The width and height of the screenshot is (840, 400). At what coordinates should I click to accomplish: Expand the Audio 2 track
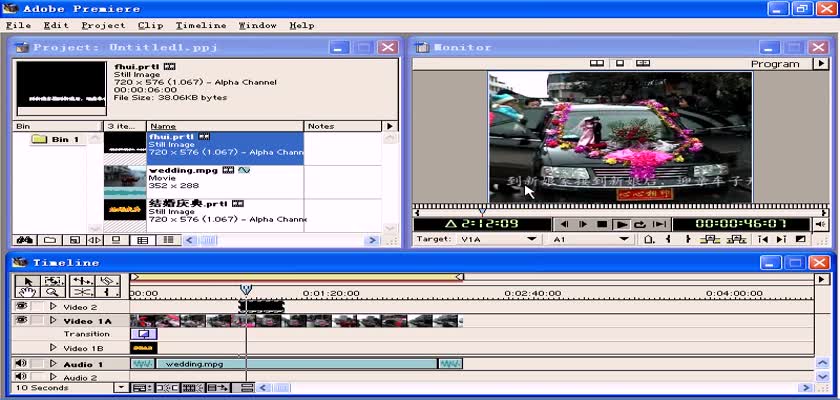coord(53,377)
